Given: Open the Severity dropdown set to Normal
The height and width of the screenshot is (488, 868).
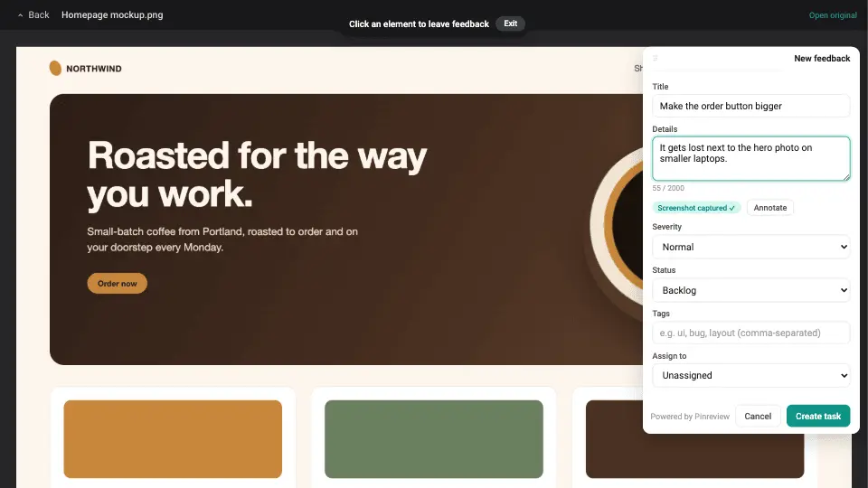Looking at the screenshot, I should [x=750, y=247].
